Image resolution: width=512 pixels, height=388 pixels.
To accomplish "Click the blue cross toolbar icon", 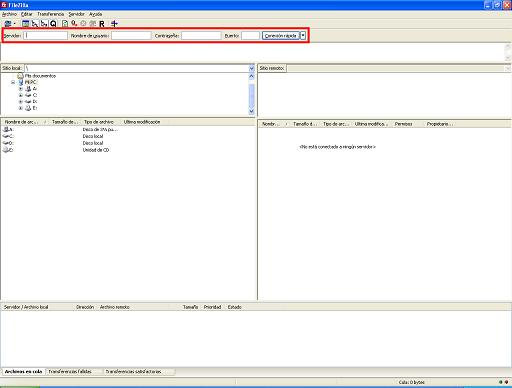I will click(x=114, y=24).
